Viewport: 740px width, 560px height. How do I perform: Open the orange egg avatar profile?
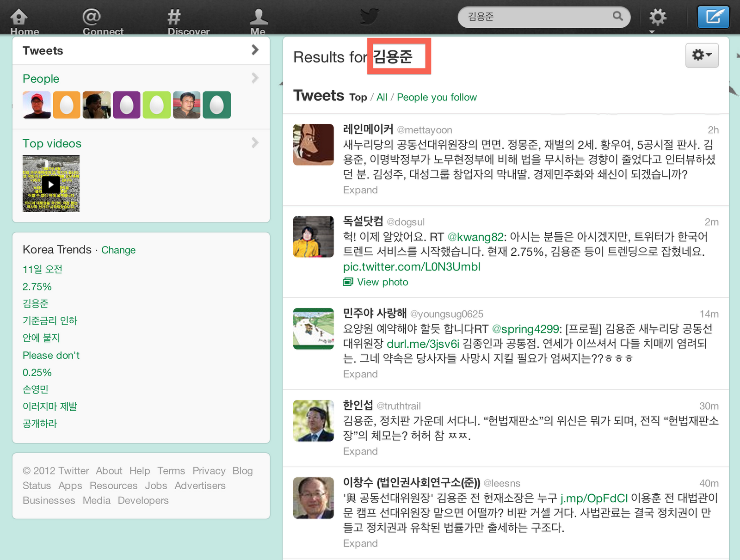click(67, 105)
